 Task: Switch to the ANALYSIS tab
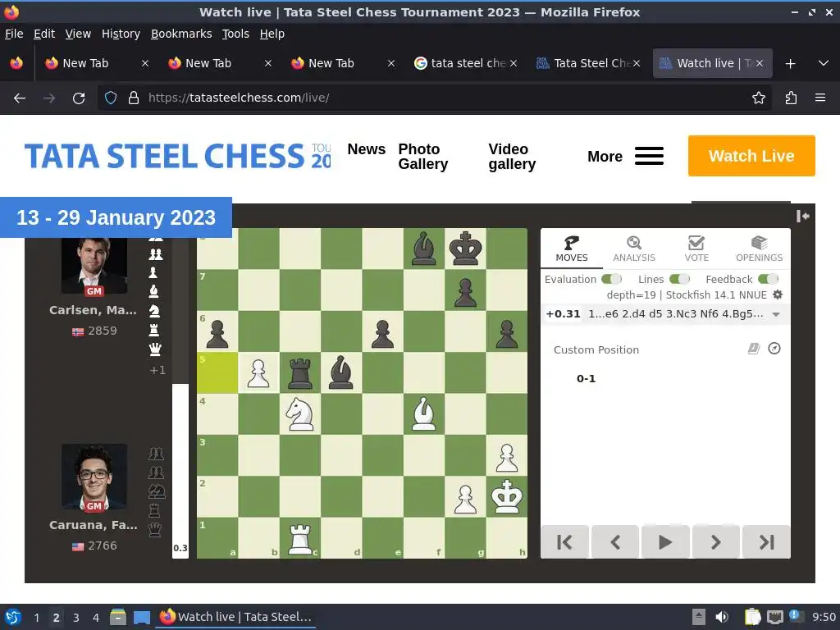[634, 249]
